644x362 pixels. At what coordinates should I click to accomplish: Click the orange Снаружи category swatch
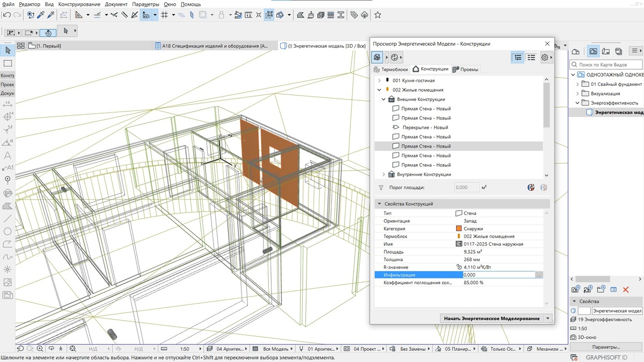(x=458, y=228)
